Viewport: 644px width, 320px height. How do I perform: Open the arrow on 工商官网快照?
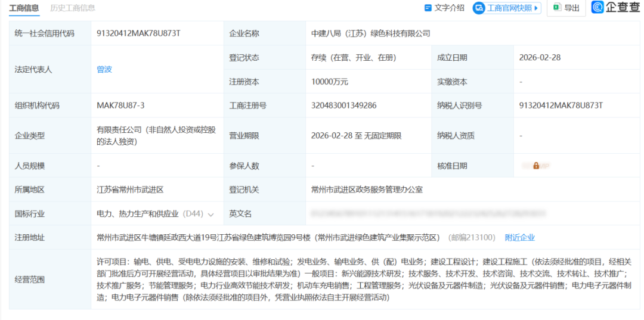[x=536, y=8]
